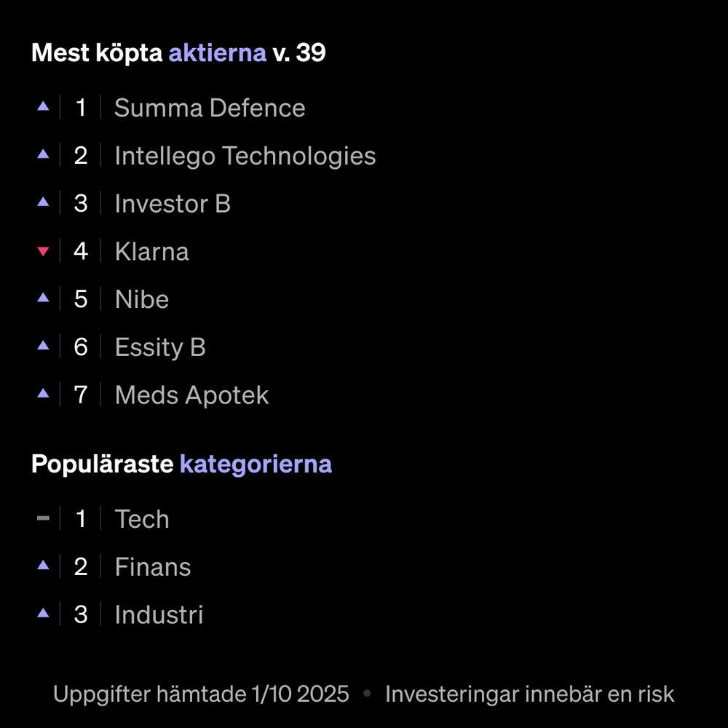The height and width of the screenshot is (728, 728).
Task: Click the highlighted word kategorierna
Action: coord(256,464)
